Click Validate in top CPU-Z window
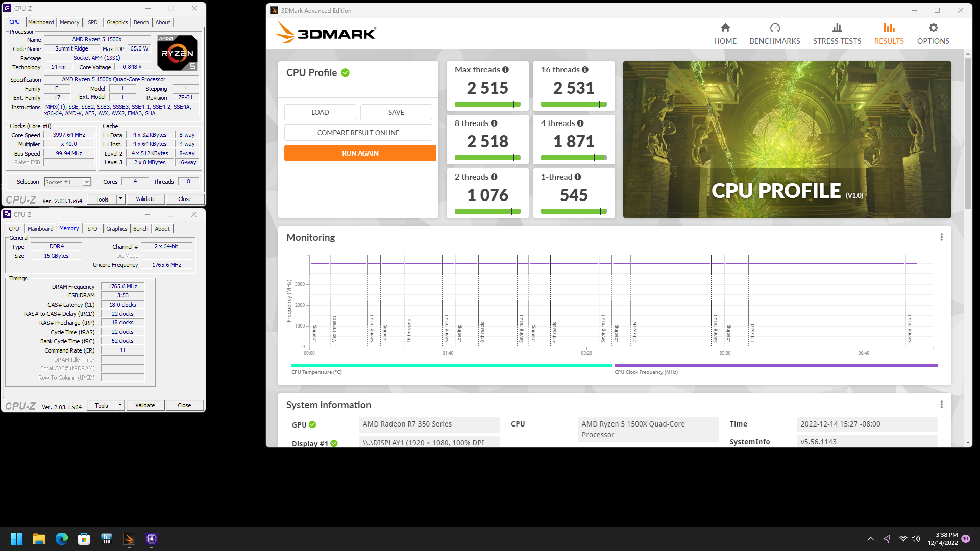The width and height of the screenshot is (980, 551). [x=145, y=199]
